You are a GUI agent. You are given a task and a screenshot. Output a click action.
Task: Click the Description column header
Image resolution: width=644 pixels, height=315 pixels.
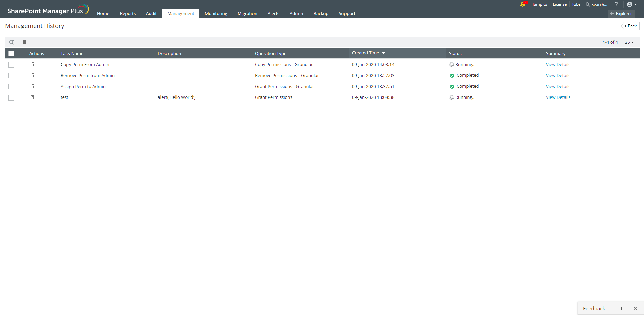(x=169, y=53)
